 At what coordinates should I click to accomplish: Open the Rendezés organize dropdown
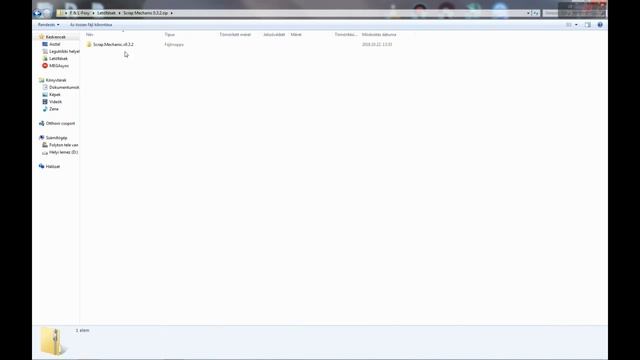pyautogui.click(x=48, y=25)
